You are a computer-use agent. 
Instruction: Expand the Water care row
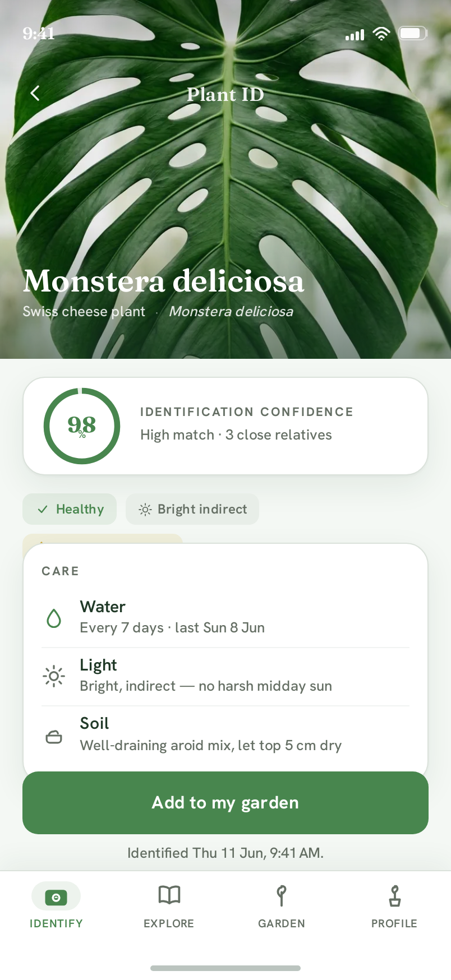(x=225, y=618)
